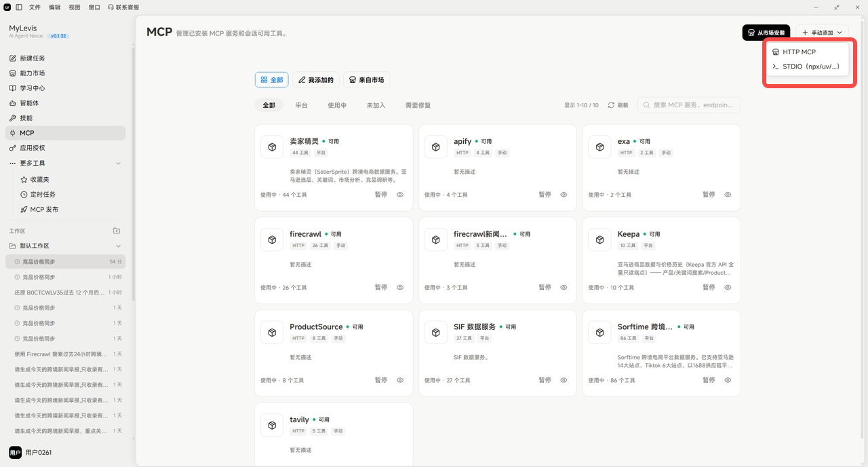Click the Keepa card cube icon
This screenshot has width=868, height=467.
click(600, 240)
